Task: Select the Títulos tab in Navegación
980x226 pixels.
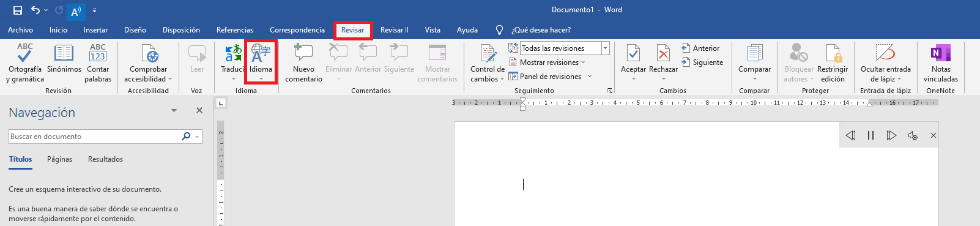Action: click(20, 159)
